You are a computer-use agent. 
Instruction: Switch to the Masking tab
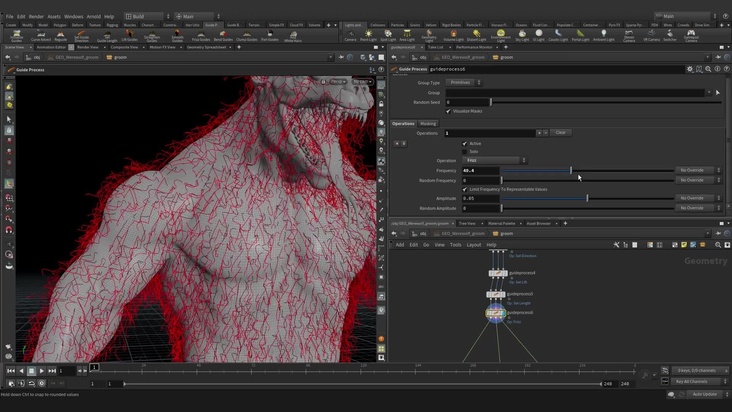click(428, 123)
